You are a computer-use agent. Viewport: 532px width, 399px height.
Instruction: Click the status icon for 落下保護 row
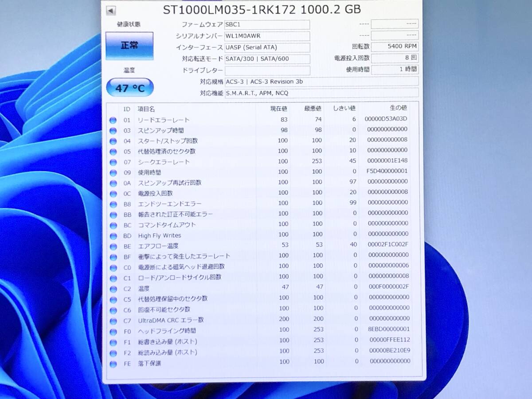(x=113, y=364)
